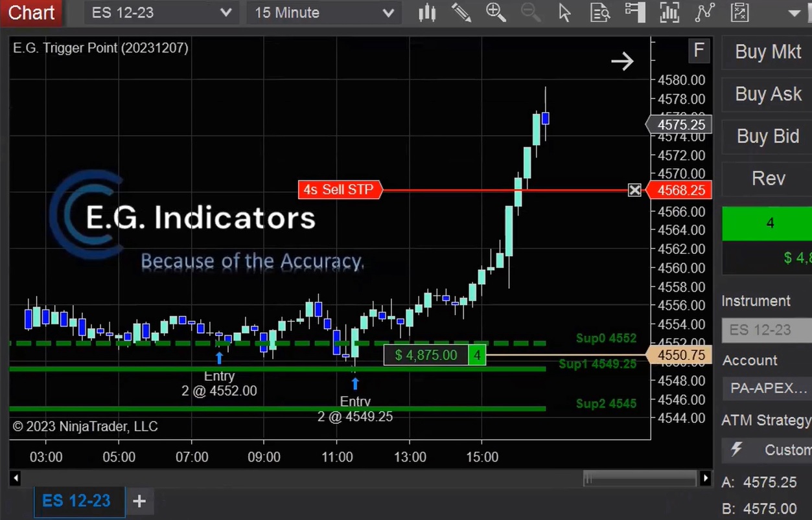Click the scrollbar left arrow

16,479
